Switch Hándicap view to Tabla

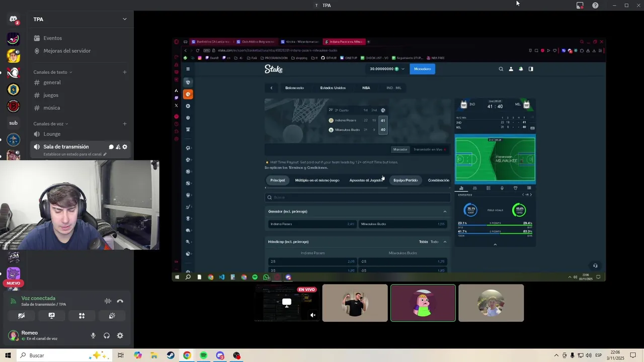423,242
